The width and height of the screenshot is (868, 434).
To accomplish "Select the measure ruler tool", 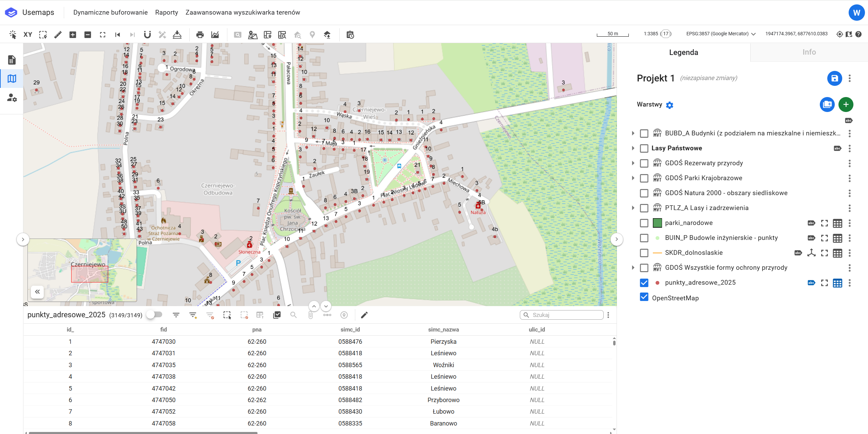I will point(58,35).
